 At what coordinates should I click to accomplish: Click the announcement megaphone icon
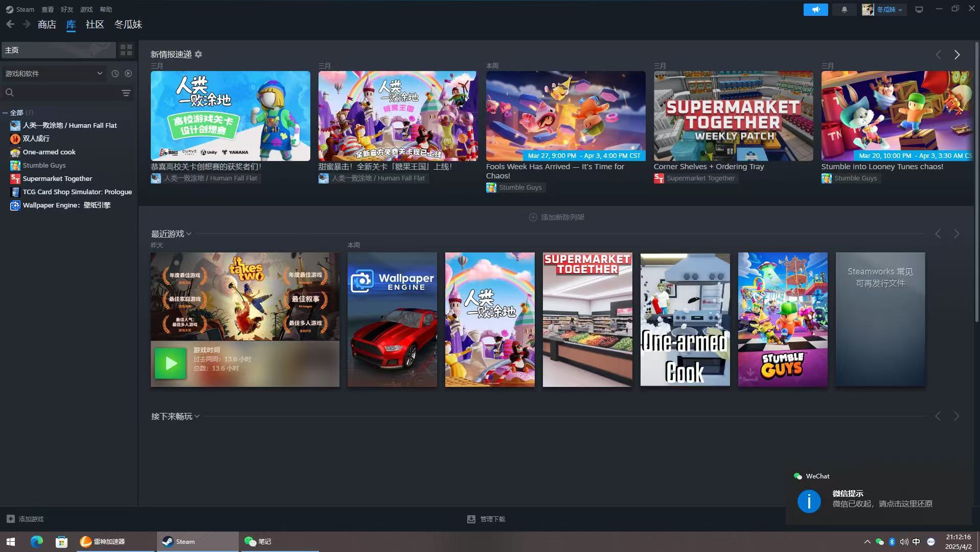pos(815,9)
